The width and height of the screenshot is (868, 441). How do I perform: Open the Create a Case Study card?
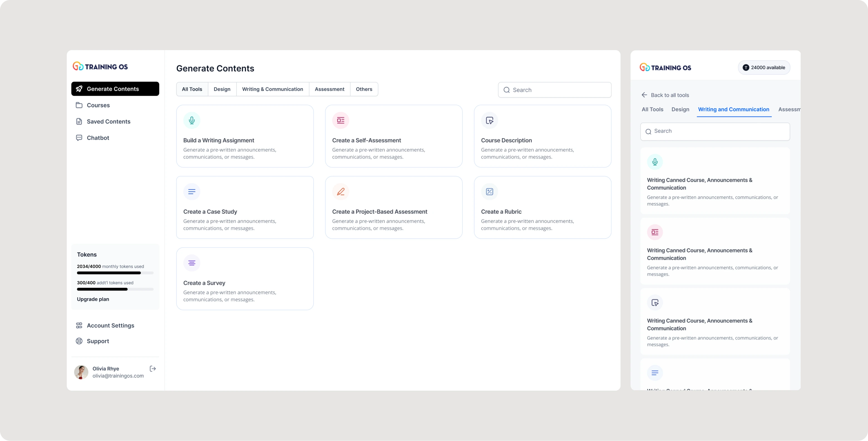click(245, 207)
